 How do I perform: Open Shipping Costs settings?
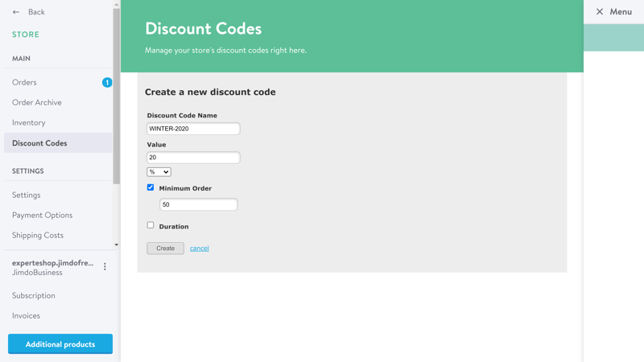(x=37, y=235)
